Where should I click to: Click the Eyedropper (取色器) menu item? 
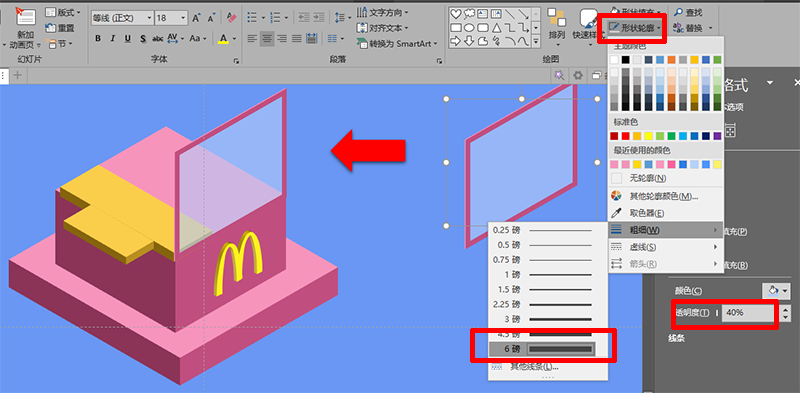(x=666, y=213)
